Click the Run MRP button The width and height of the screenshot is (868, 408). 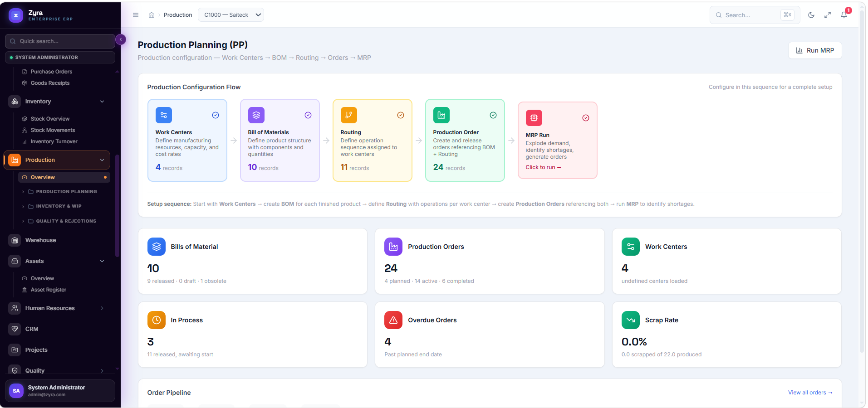815,50
